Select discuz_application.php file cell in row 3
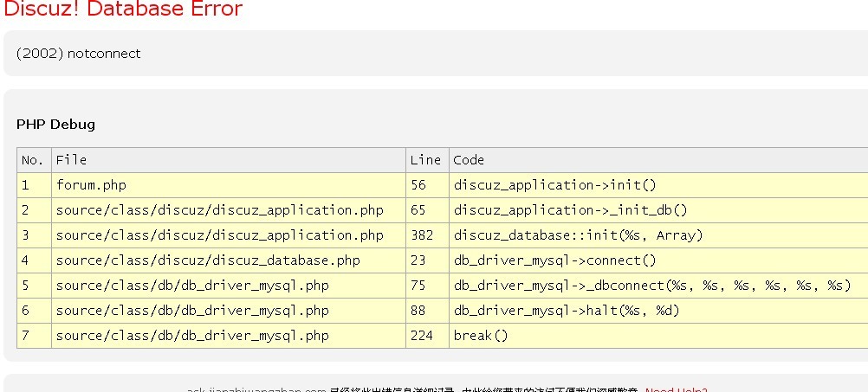868x392 pixels. 229,235
